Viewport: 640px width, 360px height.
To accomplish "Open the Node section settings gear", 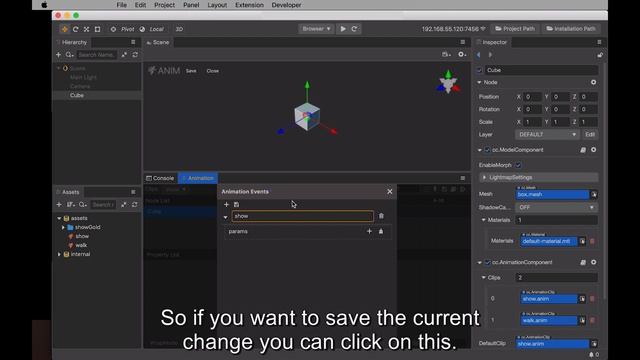I will click(593, 82).
